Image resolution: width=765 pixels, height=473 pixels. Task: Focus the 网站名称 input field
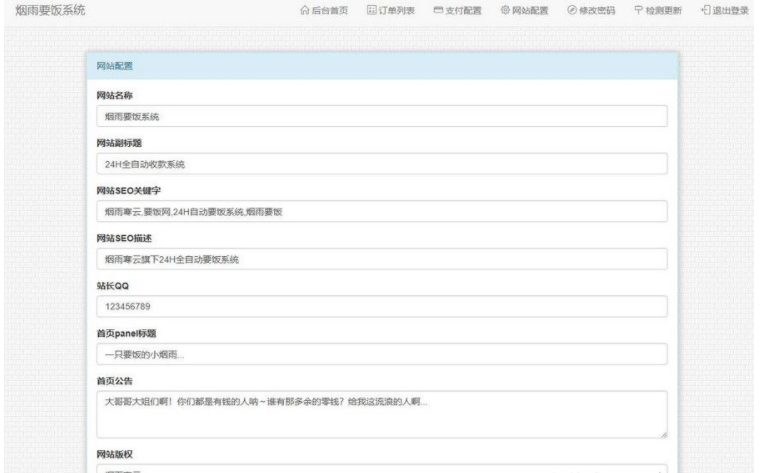(380, 116)
